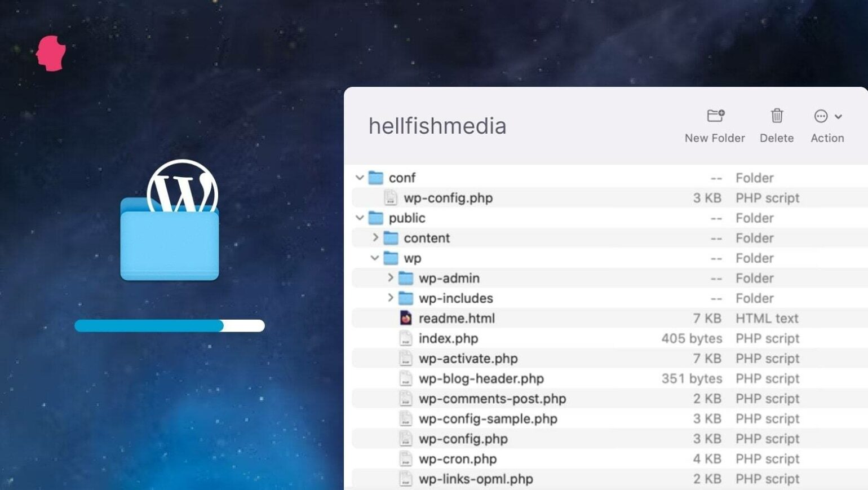Image resolution: width=868 pixels, height=490 pixels.
Task: Click the WordPress folder graphic
Action: 170,220
